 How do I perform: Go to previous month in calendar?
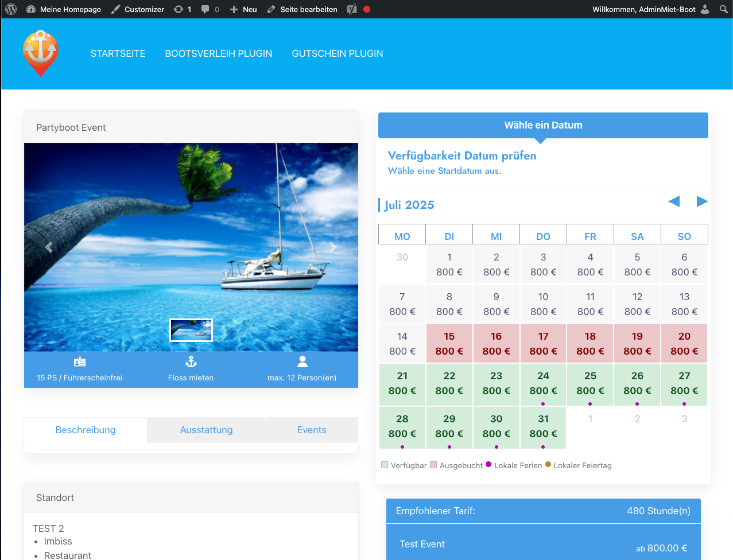tap(674, 201)
